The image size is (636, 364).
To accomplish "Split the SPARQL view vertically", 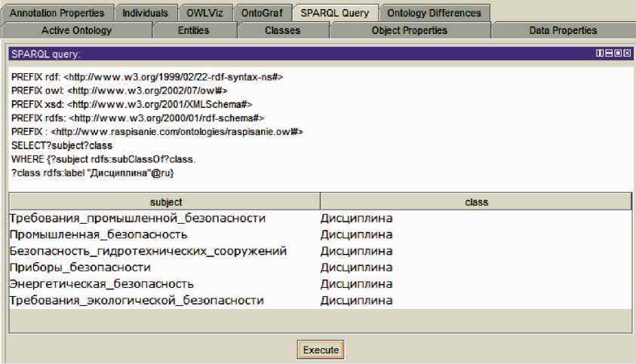I will (599, 54).
